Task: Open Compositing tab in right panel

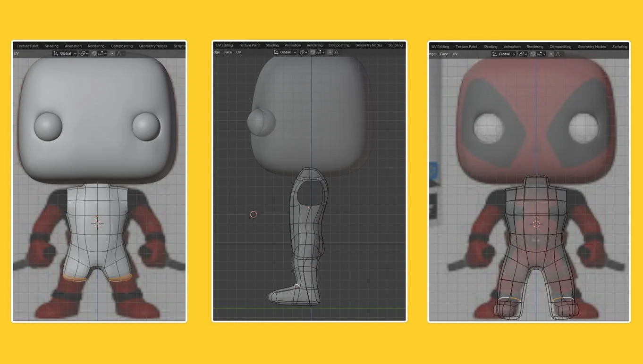Action: (560, 47)
